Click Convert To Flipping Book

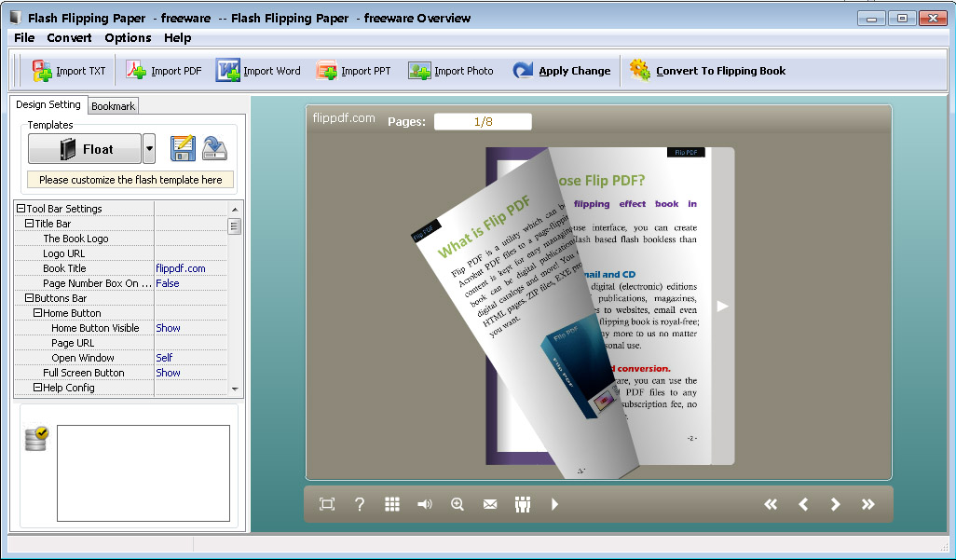[707, 71]
